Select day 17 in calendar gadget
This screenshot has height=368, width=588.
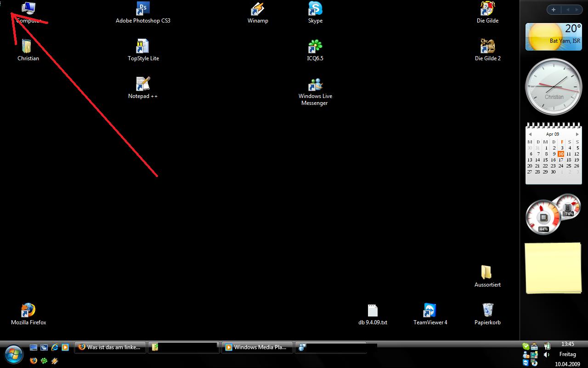[x=561, y=160]
